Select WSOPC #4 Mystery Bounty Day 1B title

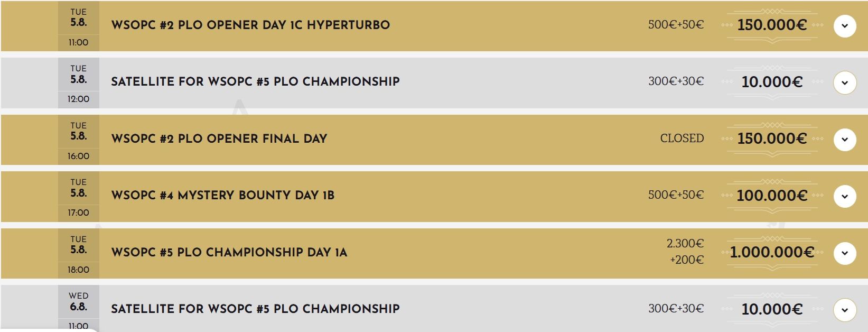[222, 195]
